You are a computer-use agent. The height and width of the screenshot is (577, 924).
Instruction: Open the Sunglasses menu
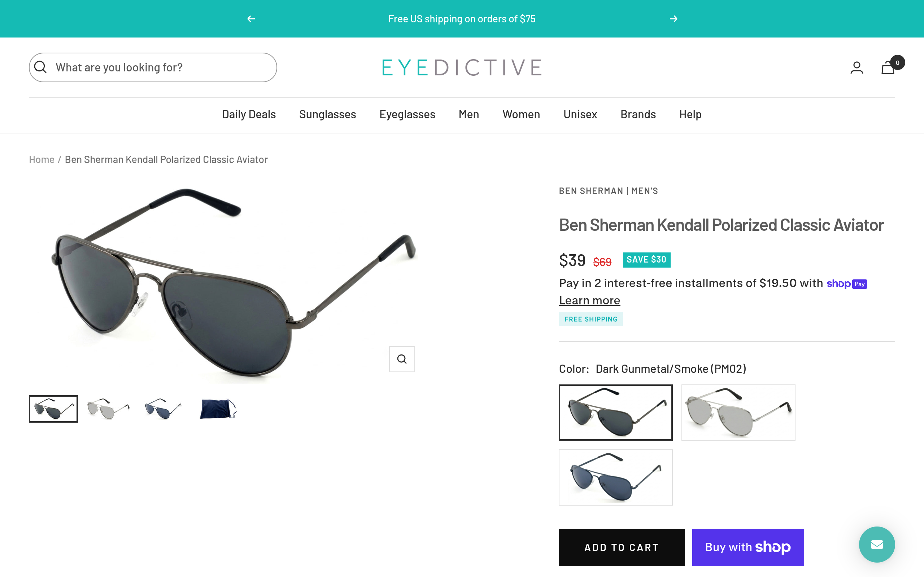pos(327,114)
